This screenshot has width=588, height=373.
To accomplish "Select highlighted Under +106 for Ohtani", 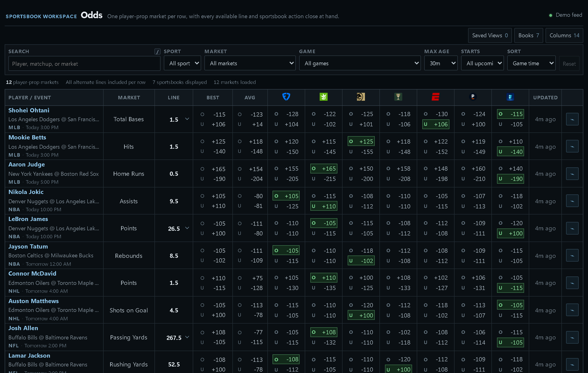I will (436, 124).
